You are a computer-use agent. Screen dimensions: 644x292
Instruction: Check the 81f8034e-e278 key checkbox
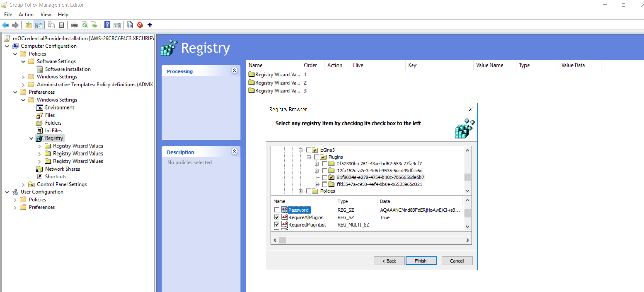[325, 177]
